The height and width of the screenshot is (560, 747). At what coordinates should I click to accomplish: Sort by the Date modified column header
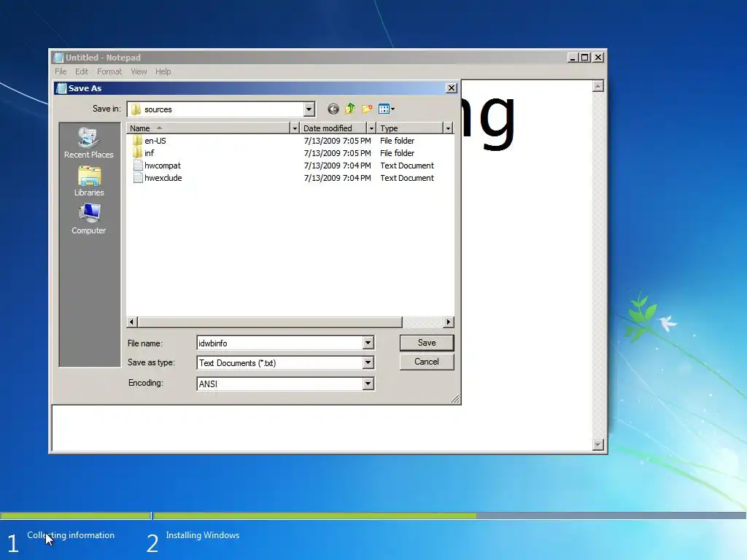click(x=333, y=128)
